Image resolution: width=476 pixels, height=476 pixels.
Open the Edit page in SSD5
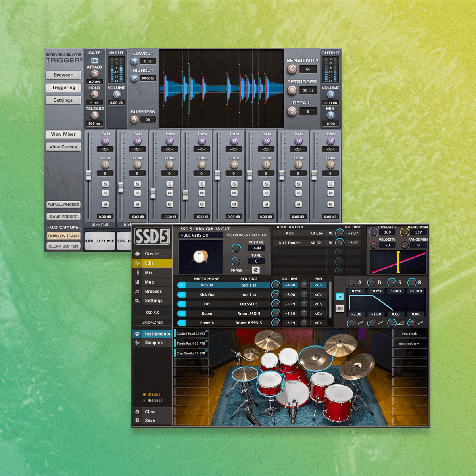152,263
